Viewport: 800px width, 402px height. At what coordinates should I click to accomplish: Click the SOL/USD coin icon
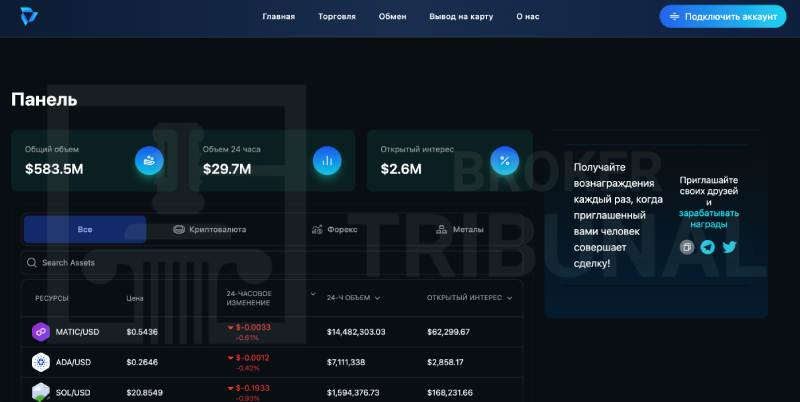click(41, 392)
